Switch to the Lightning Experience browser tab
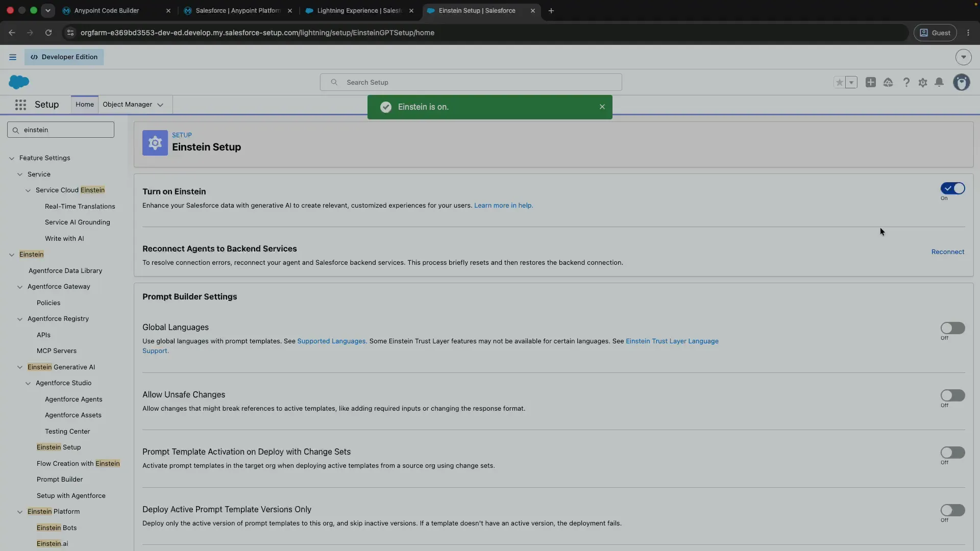Screen dimensions: 980x551 359,11
